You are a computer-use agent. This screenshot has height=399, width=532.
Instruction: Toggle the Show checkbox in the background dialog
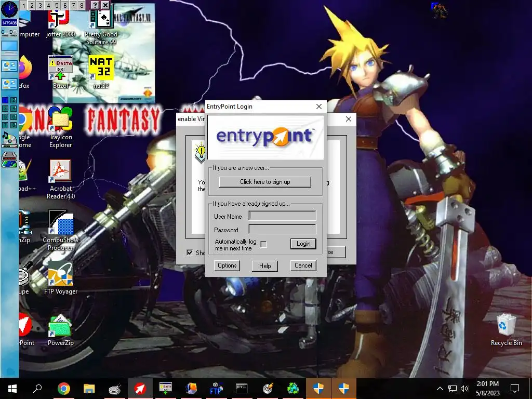pos(190,252)
